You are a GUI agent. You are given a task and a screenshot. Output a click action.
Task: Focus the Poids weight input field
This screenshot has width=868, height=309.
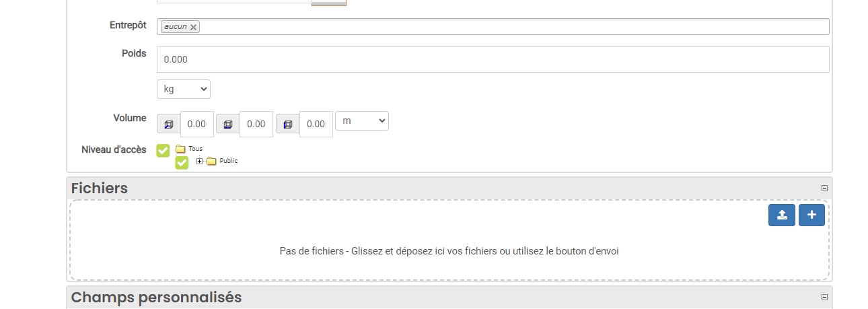[493, 59]
